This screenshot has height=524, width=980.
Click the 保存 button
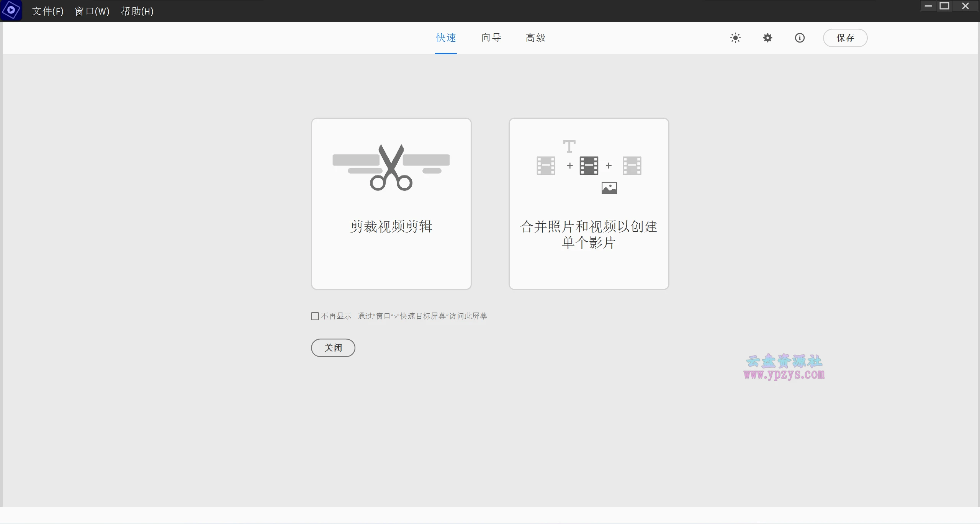[844, 38]
